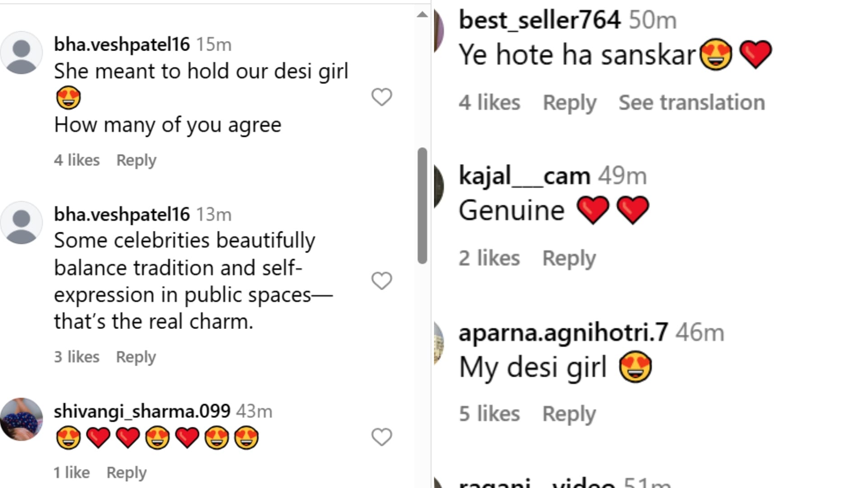Viewport: 868px width, 488px height.
Task: See translation of "Ye hote ha sanskar"
Action: pos(691,103)
